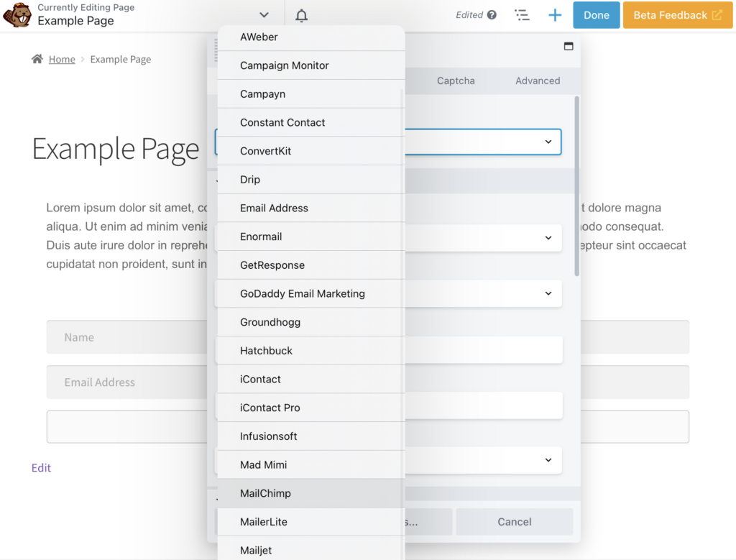
Task: Click the Home breadcrumb house icon
Action: [x=38, y=58]
